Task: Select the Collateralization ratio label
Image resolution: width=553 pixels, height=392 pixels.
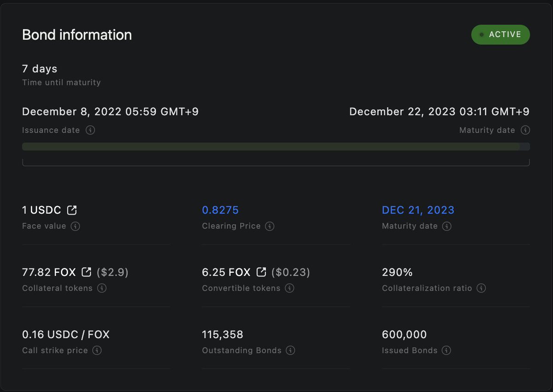Action: (427, 288)
